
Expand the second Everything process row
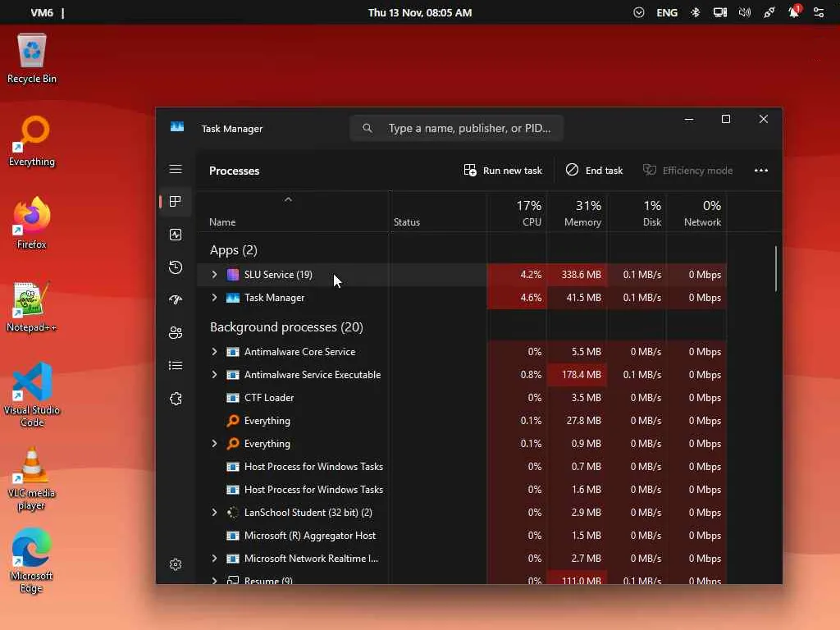coord(214,444)
